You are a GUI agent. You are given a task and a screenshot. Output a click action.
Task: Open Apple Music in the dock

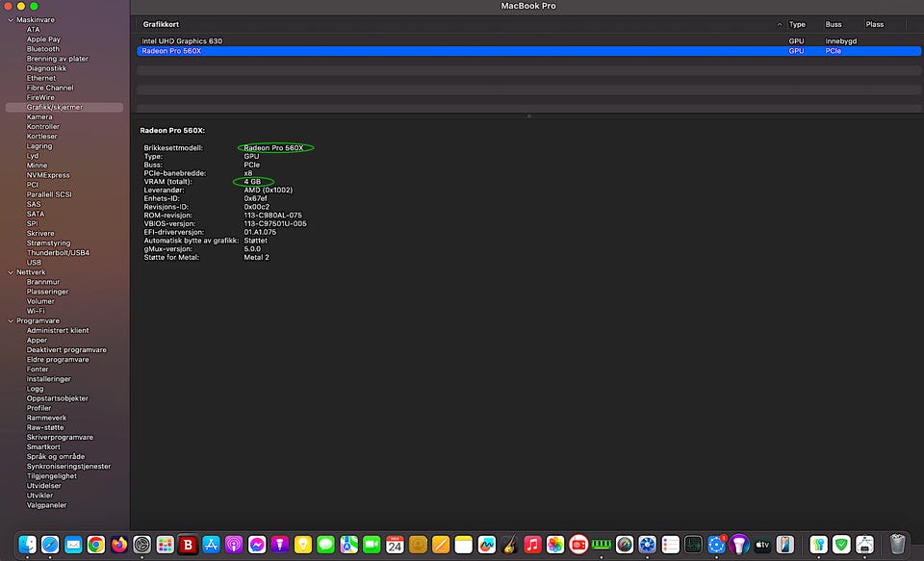click(x=532, y=544)
